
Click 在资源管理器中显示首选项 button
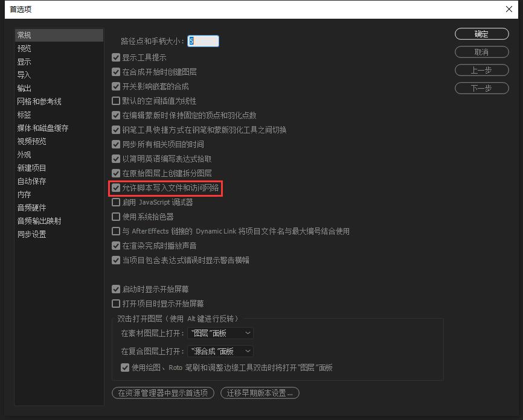[x=163, y=393]
